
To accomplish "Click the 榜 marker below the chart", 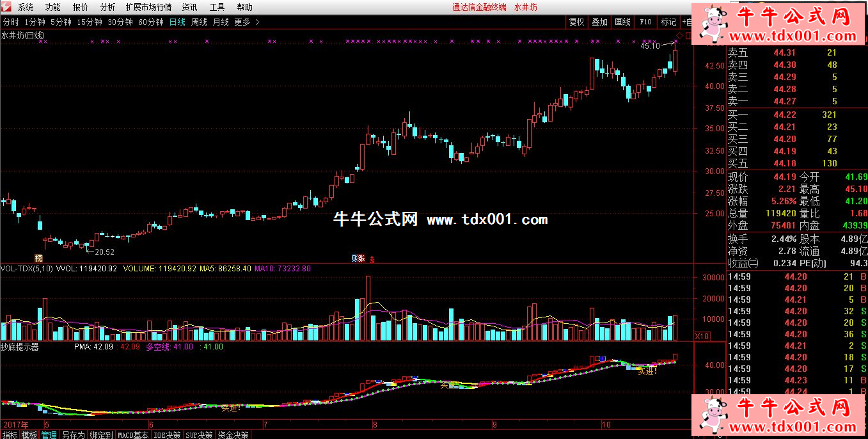I will 39,258.
